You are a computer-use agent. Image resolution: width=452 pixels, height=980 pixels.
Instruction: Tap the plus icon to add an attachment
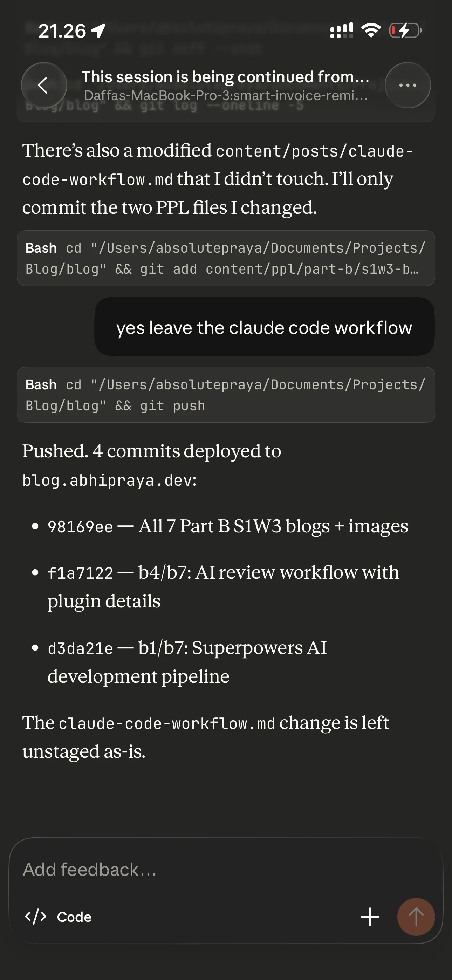[x=369, y=917]
